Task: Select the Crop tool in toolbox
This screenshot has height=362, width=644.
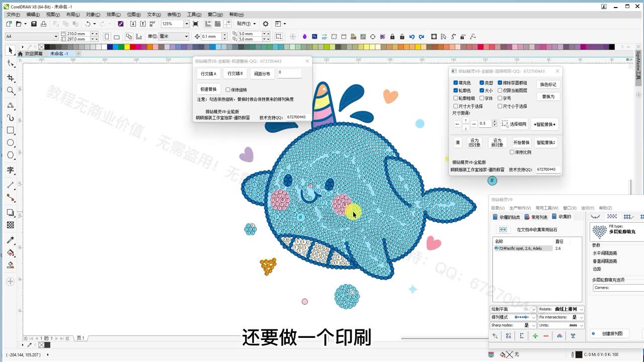Action: tap(10, 78)
